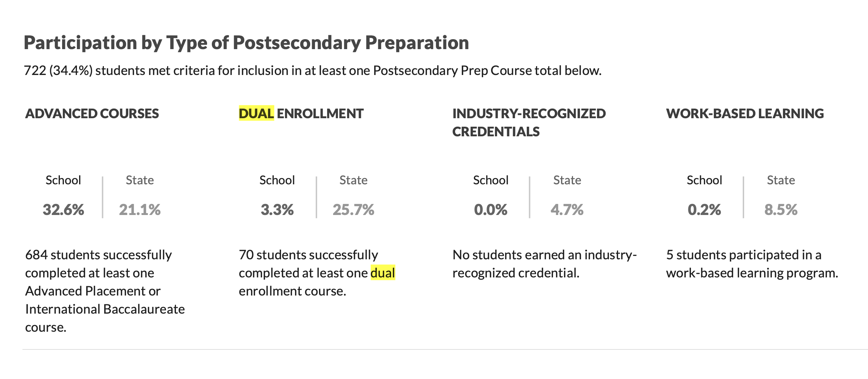This screenshot has width=868, height=379.
Task: Click the 8.5% state work-based learning value
Action: point(781,210)
